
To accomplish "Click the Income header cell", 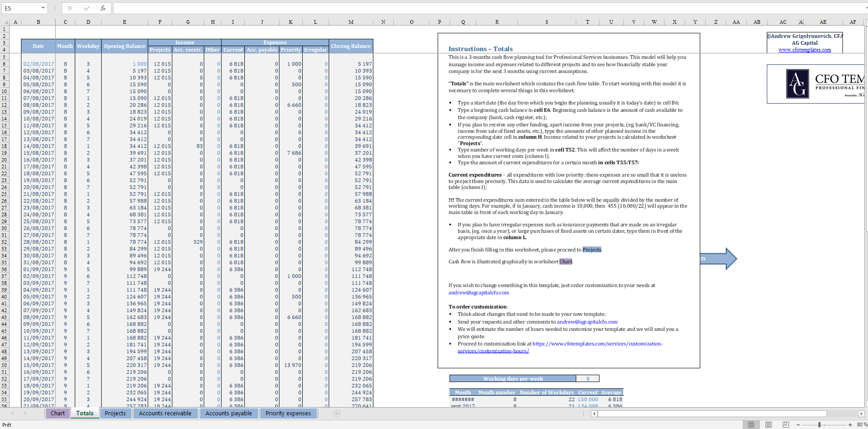I will (185, 42).
